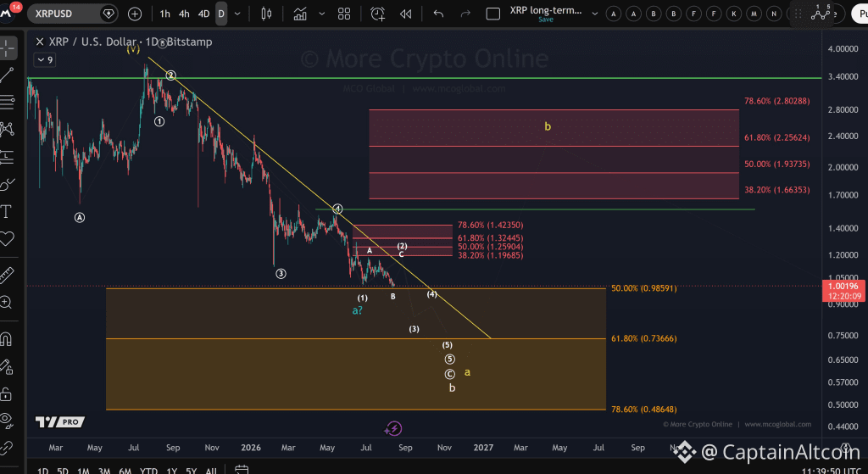This screenshot has height=474, width=868.
Task: Click the teal a? wave label
Action: pos(358,310)
